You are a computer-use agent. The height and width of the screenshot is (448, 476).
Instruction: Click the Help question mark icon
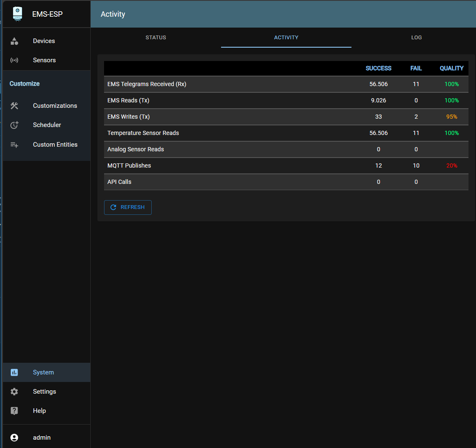(x=14, y=411)
